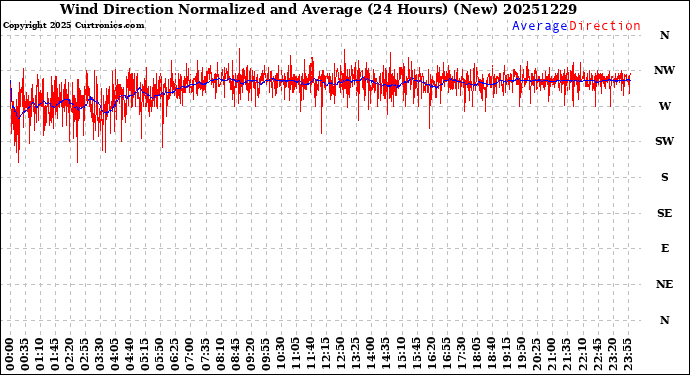Click the NW axis label

coord(664,70)
